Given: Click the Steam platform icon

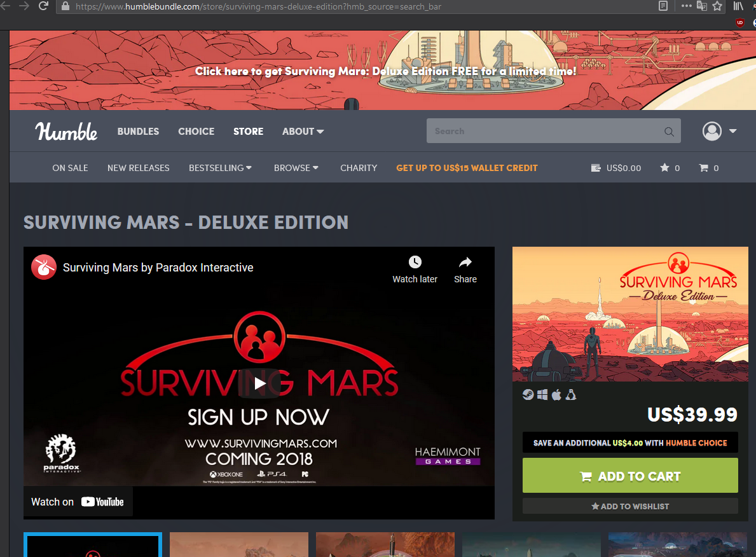Looking at the screenshot, I should pyautogui.click(x=528, y=395).
